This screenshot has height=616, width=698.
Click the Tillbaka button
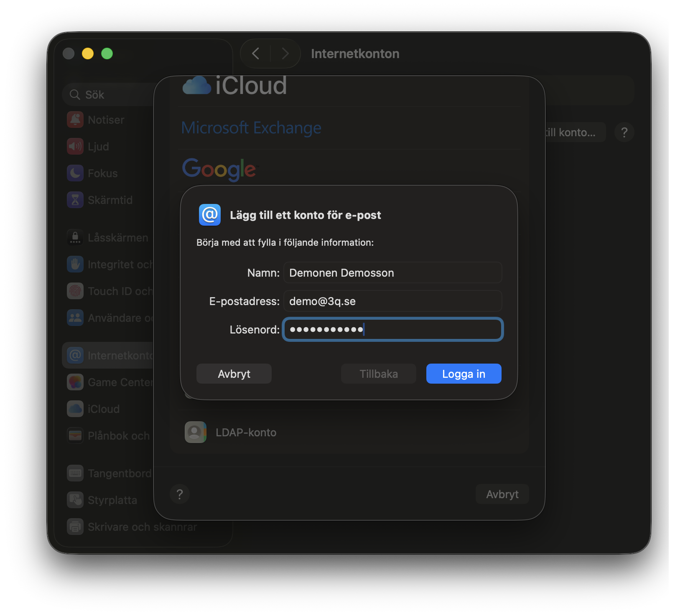[x=378, y=374]
